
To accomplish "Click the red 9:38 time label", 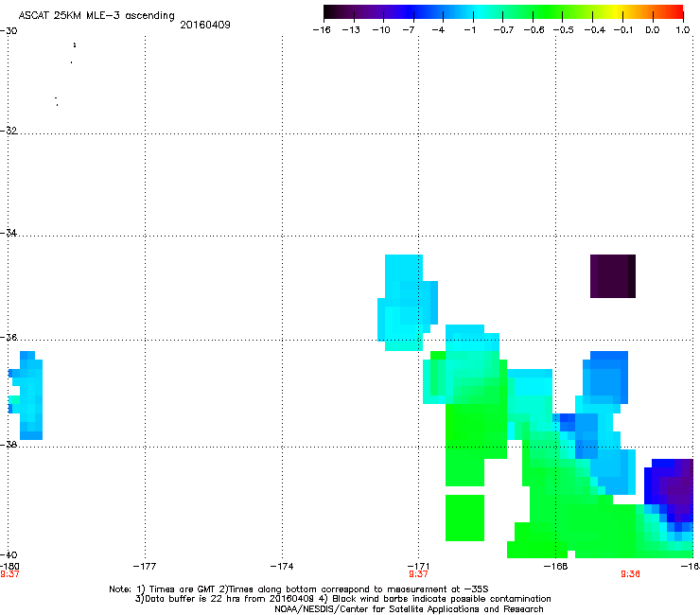I will click(x=630, y=574).
